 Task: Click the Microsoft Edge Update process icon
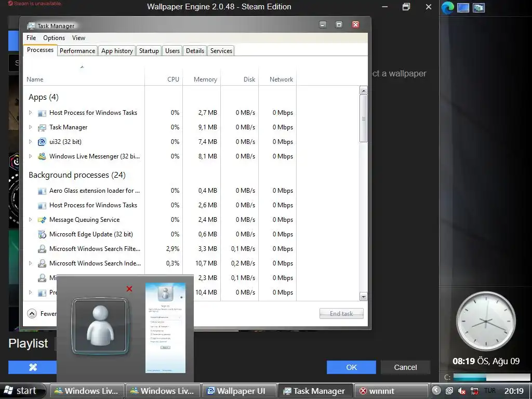[42, 234]
